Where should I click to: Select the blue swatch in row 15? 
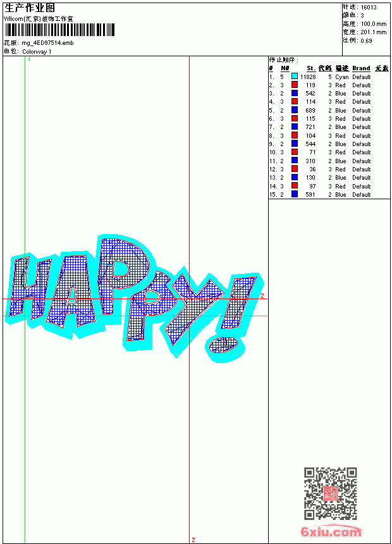coord(295,194)
